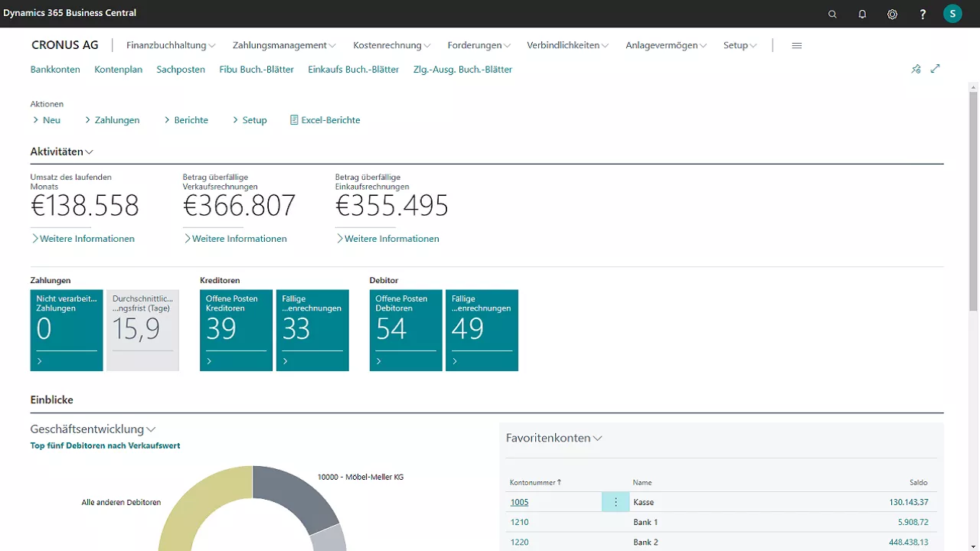Viewport: 980px width, 551px height.
Task: Click Top fünf Debitoren nach Verkaufswert title
Action: pyautogui.click(x=105, y=445)
